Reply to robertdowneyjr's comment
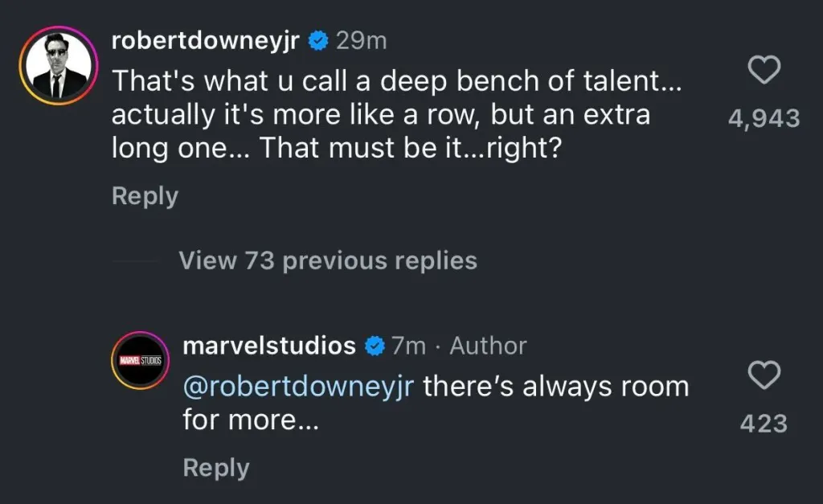The height and width of the screenshot is (504, 823). 144,195
